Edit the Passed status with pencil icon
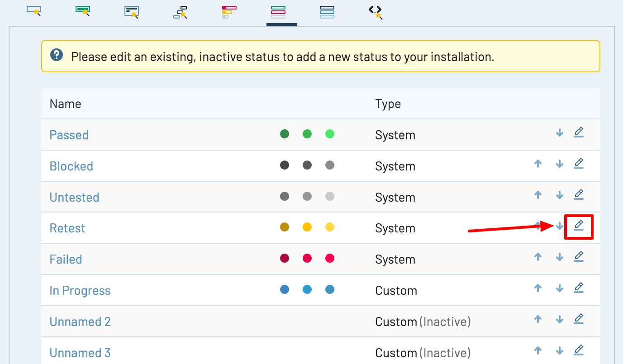Image resolution: width=623 pixels, height=364 pixels. tap(579, 132)
